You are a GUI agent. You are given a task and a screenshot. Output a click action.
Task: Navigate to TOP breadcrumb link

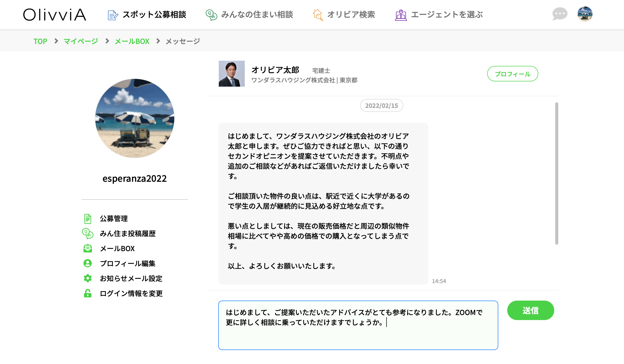tap(40, 41)
